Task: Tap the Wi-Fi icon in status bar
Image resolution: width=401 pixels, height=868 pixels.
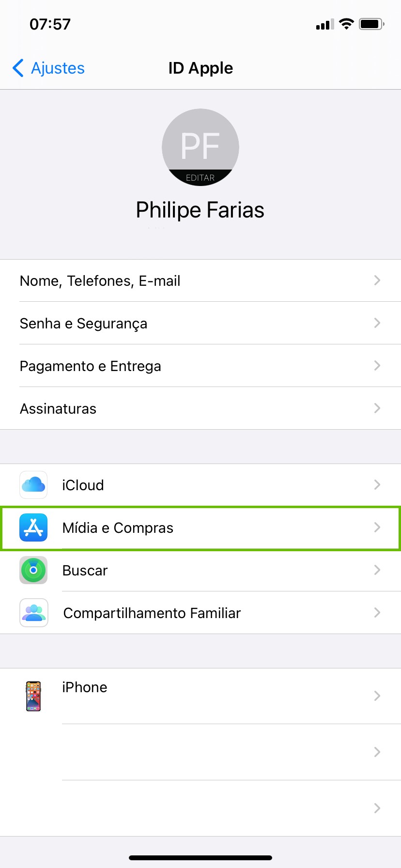Action: click(346, 24)
